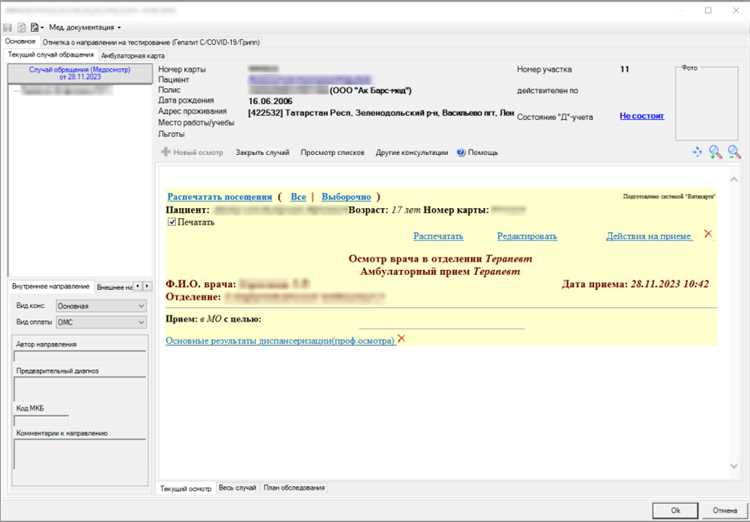This screenshot has height=522, width=750.
Task: Open Просмотр списков
Action: (332, 153)
